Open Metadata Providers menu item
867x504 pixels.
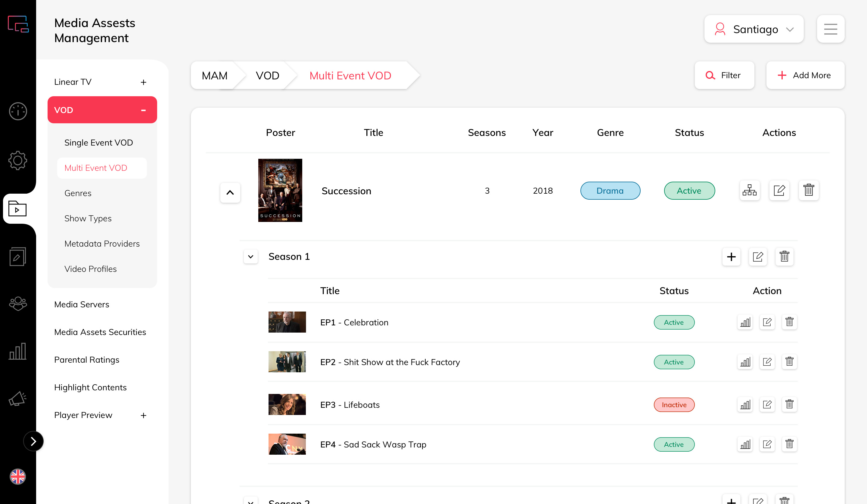(x=102, y=243)
